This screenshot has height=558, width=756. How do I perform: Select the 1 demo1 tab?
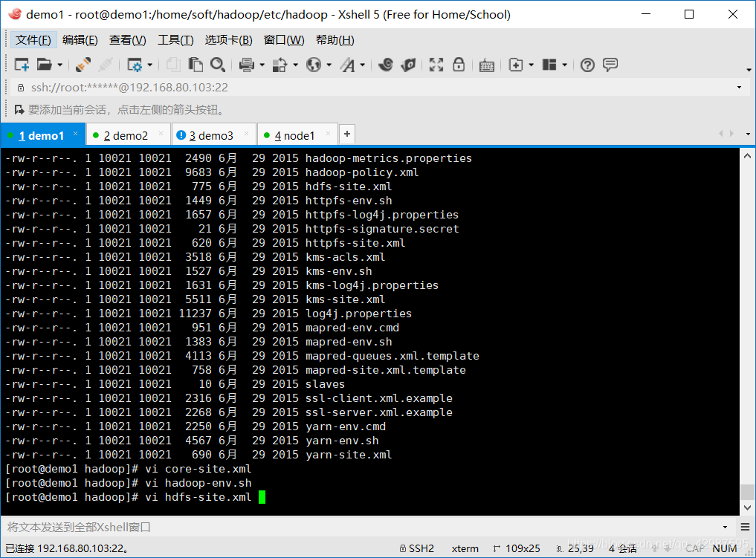point(42,136)
